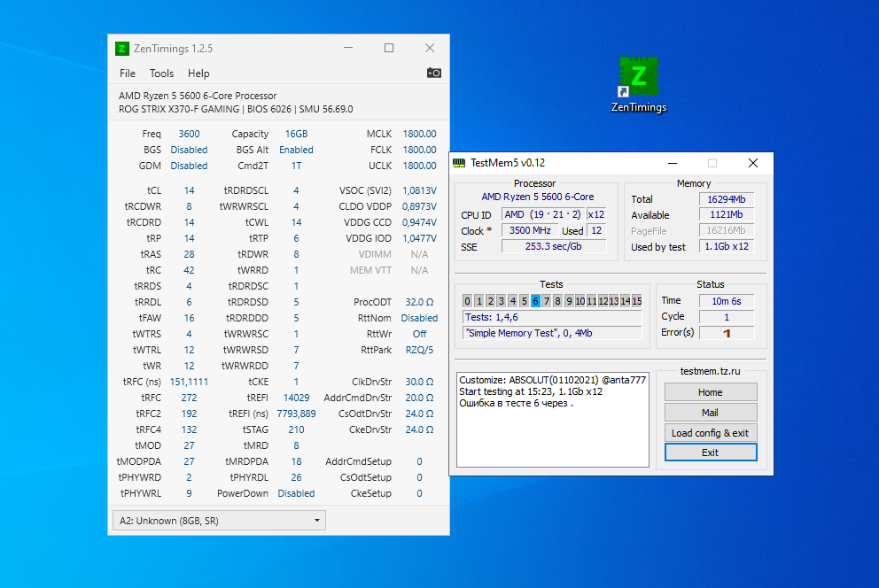Select the highlighted test 6 indicator box
Image resolution: width=879 pixels, height=588 pixels.
535,301
